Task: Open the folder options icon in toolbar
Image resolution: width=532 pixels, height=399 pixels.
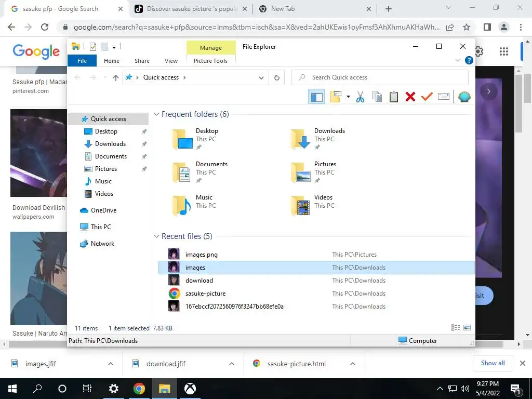Action: pyautogui.click(x=336, y=97)
